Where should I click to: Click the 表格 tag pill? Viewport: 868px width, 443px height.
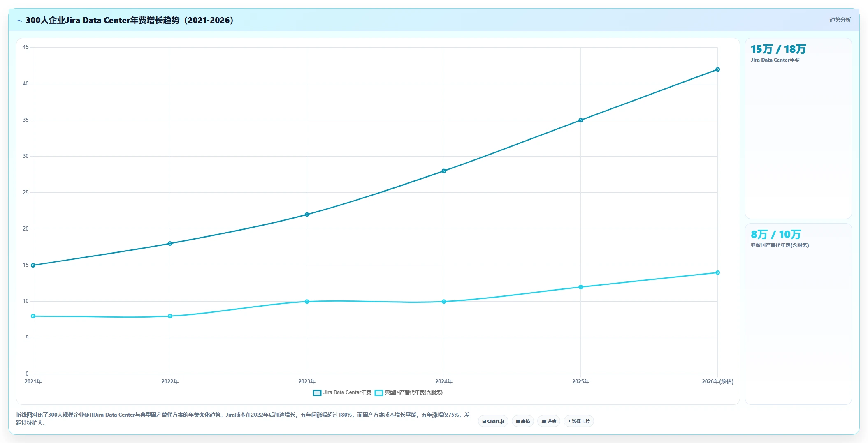523,421
